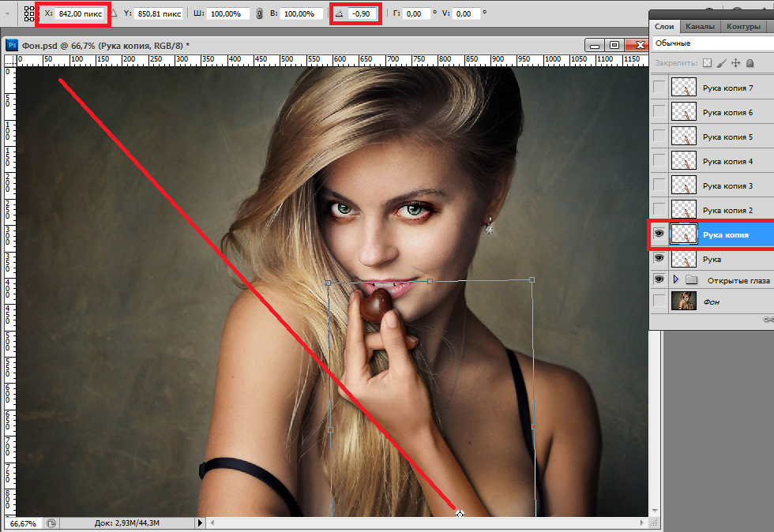Click the link layers icon at panel bottom

coord(768,320)
